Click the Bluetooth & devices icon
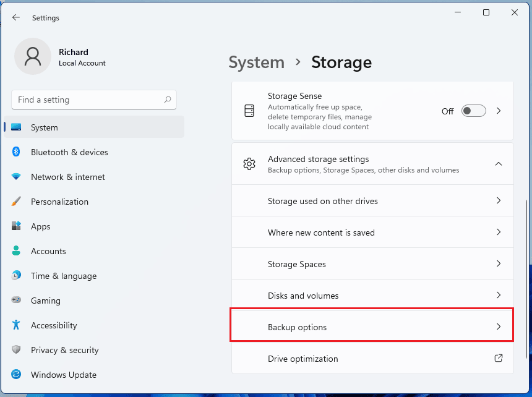 17,152
